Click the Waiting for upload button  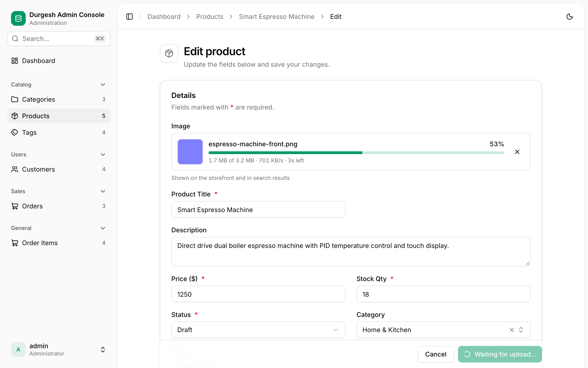pyautogui.click(x=500, y=354)
